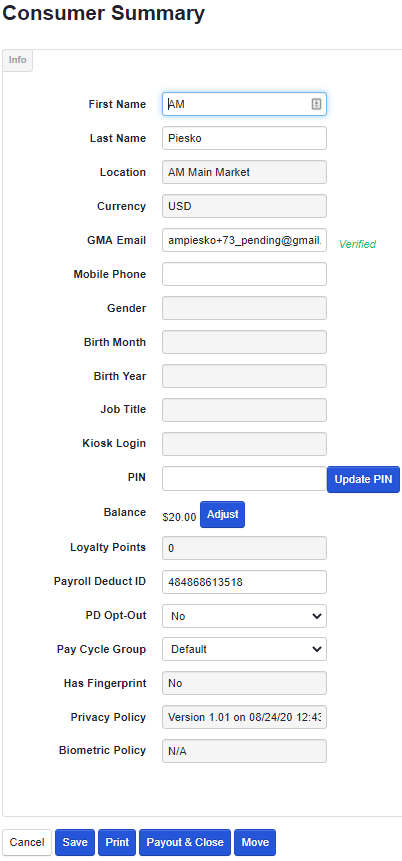Save the consumer summary
Screen dimensions: 402x861
click(x=75, y=842)
